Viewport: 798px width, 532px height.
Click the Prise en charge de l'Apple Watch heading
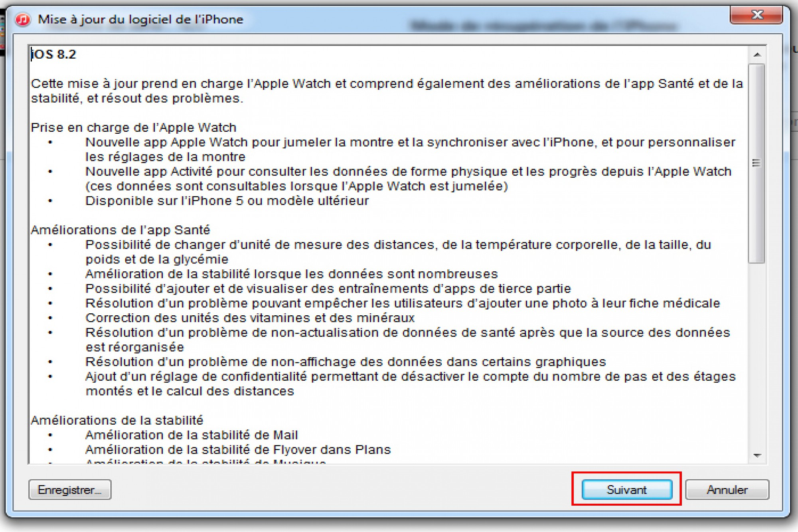(134, 128)
